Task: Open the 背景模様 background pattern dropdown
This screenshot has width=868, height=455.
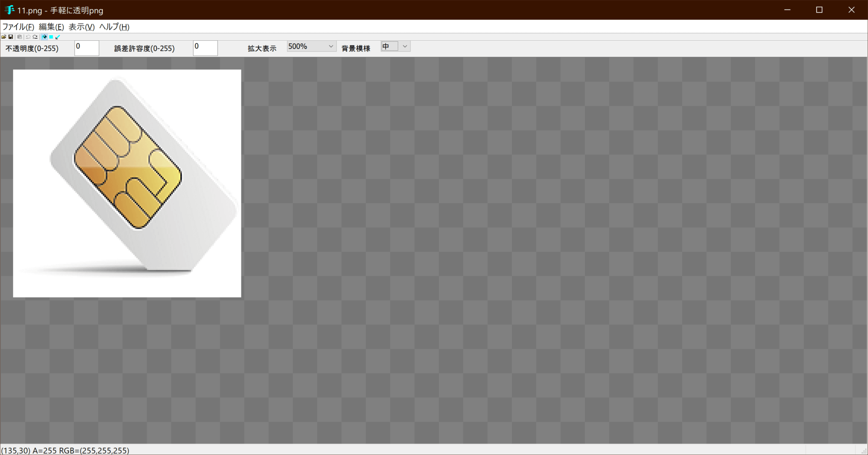Action: (396, 46)
